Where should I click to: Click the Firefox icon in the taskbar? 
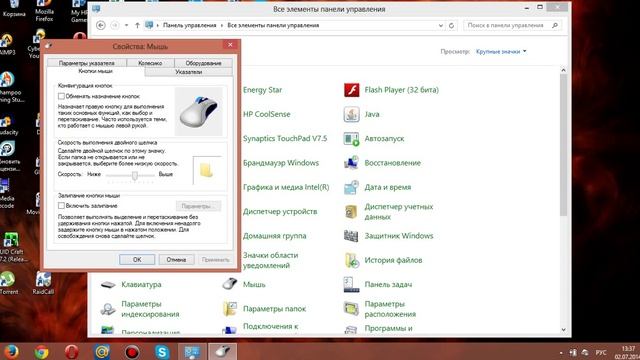click(11, 351)
